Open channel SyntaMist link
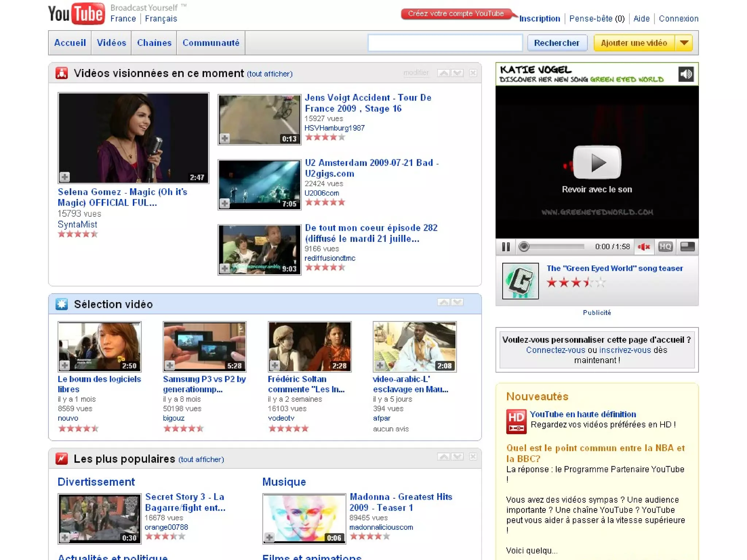This screenshot has width=747, height=560. click(x=77, y=225)
